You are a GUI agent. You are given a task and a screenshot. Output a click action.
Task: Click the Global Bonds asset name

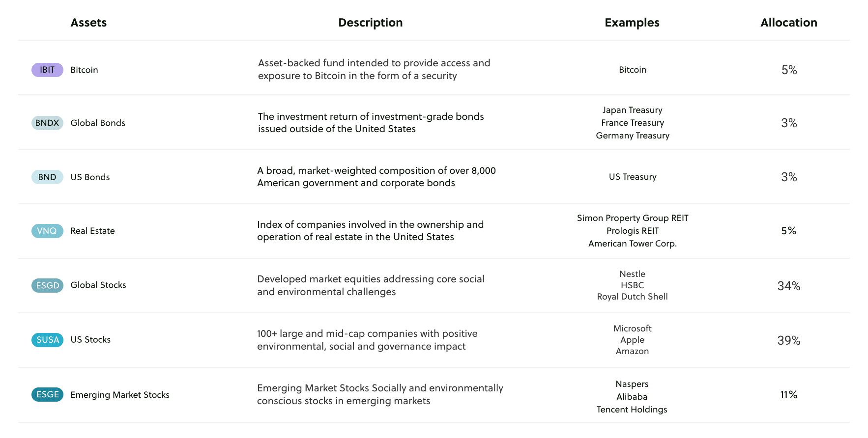[x=98, y=123]
